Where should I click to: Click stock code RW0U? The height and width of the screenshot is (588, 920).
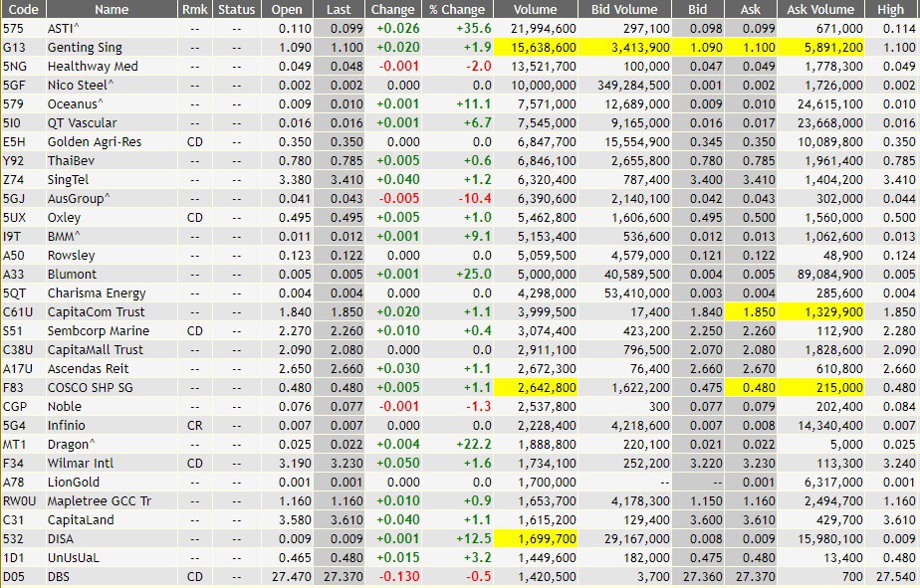click(19, 501)
